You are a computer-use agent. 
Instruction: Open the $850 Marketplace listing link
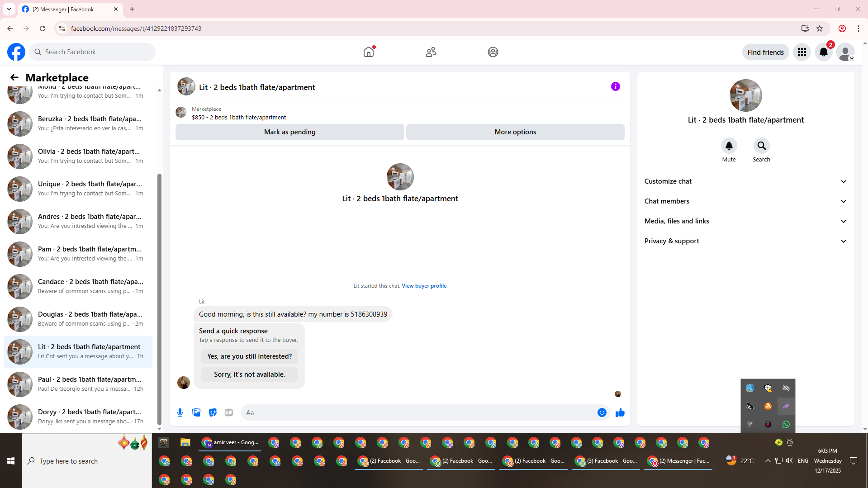[x=238, y=117]
